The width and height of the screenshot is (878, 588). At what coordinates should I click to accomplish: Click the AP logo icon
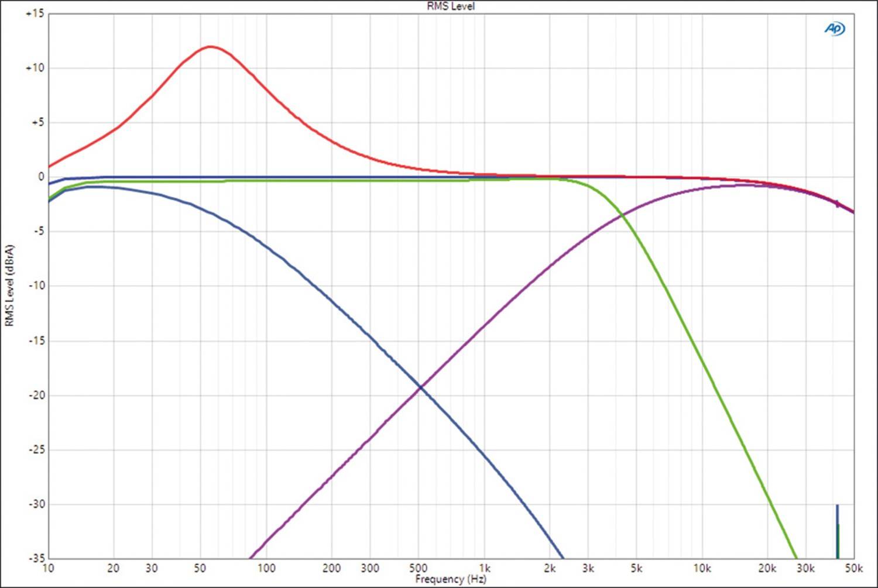point(835,29)
